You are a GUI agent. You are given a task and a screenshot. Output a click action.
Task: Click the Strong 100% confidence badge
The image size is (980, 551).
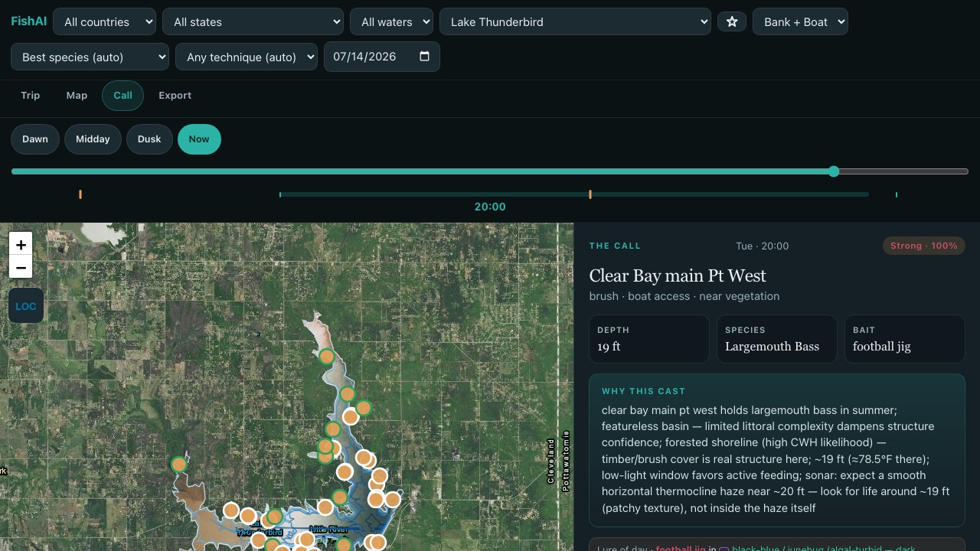click(x=924, y=246)
